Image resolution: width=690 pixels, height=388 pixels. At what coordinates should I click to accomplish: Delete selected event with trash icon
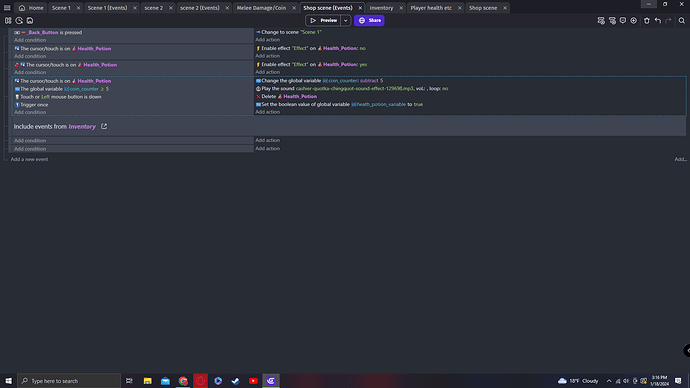[x=647, y=20]
